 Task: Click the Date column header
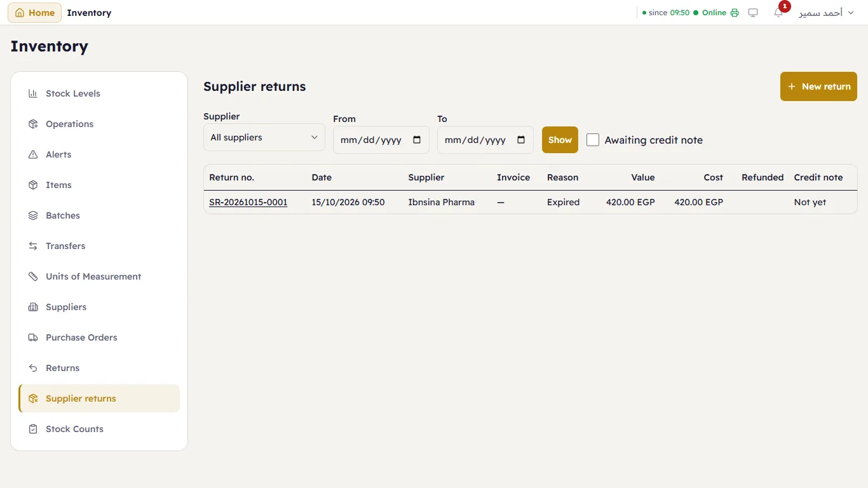322,177
